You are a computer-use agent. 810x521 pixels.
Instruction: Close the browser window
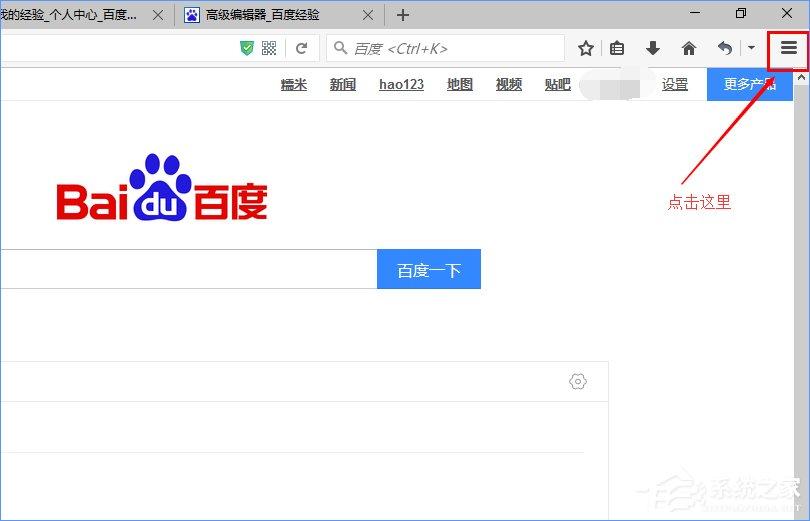[x=787, y=13]
